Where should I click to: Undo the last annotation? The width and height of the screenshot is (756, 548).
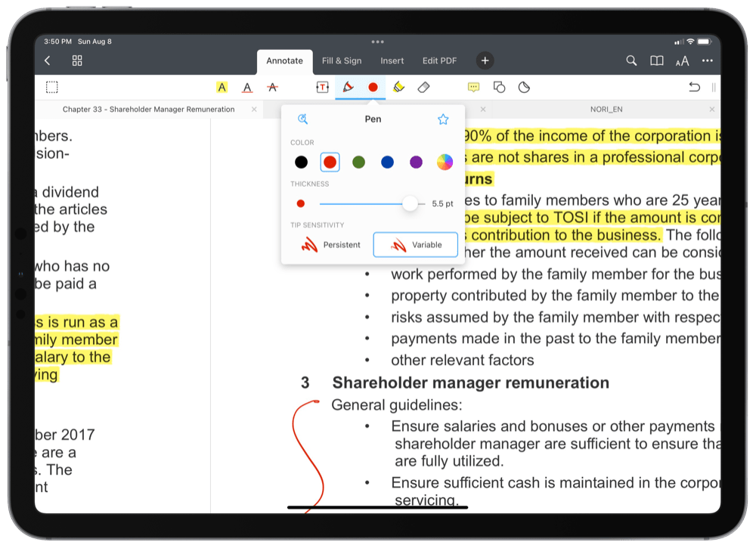point(695,87)
